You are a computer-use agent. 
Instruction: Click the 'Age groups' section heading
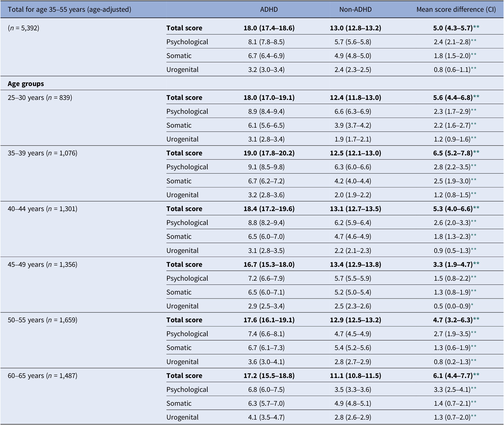click(x=26, y=84)
